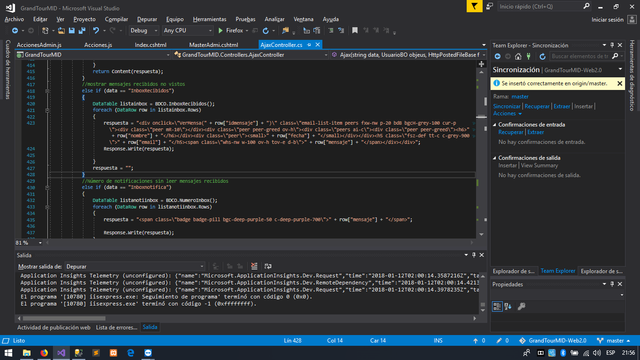
Task: Open the Firefox browser selection dropdown arrow
Action: coord(247,31)
